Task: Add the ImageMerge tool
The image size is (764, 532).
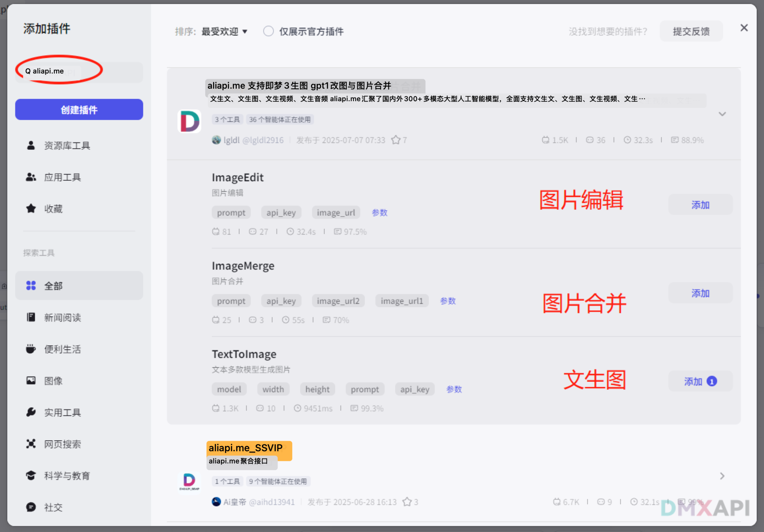Action: coord(700,293)
